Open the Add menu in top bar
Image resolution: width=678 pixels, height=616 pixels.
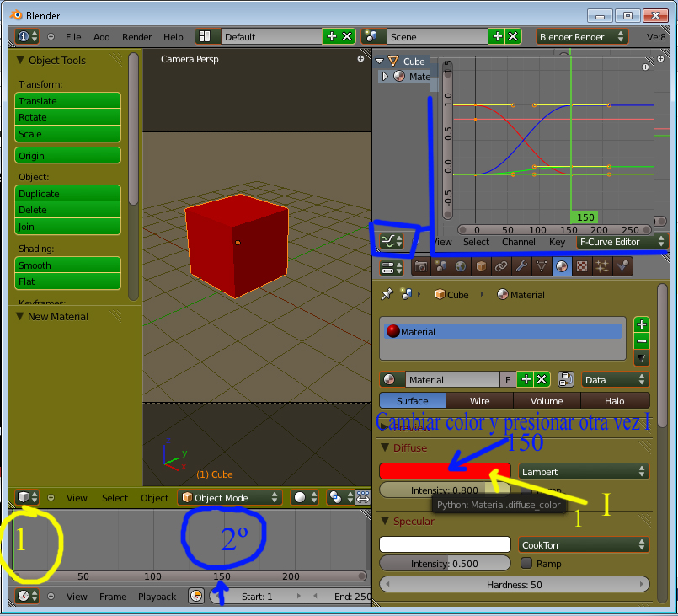point(102,37)
